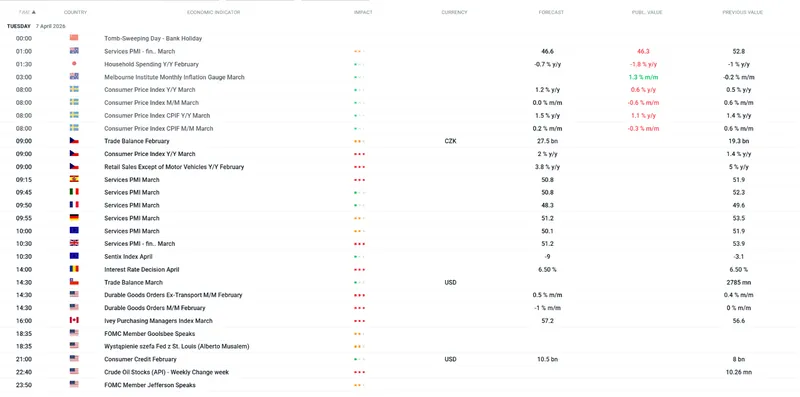The width and height of the screenshot is (800, 397).
Task: Open the FOMC Member Goolsbee Speaks event
Action: (149, 334)
